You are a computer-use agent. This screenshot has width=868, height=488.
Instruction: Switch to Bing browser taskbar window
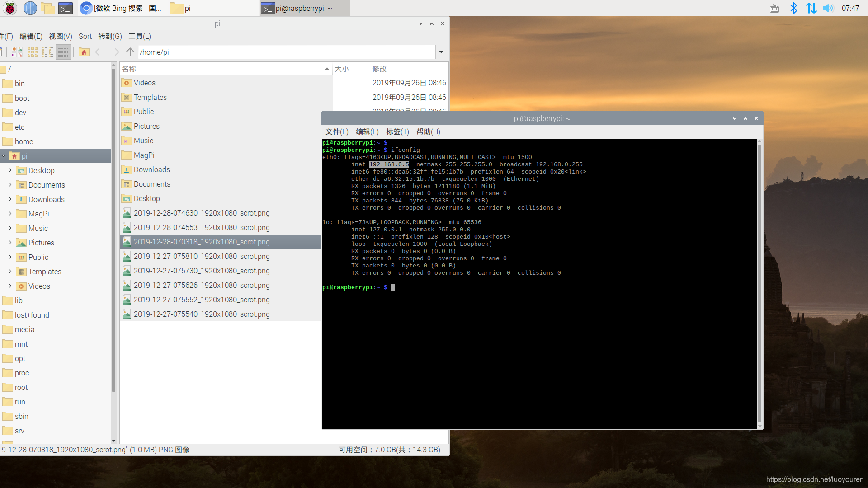[x=121, y=8]
